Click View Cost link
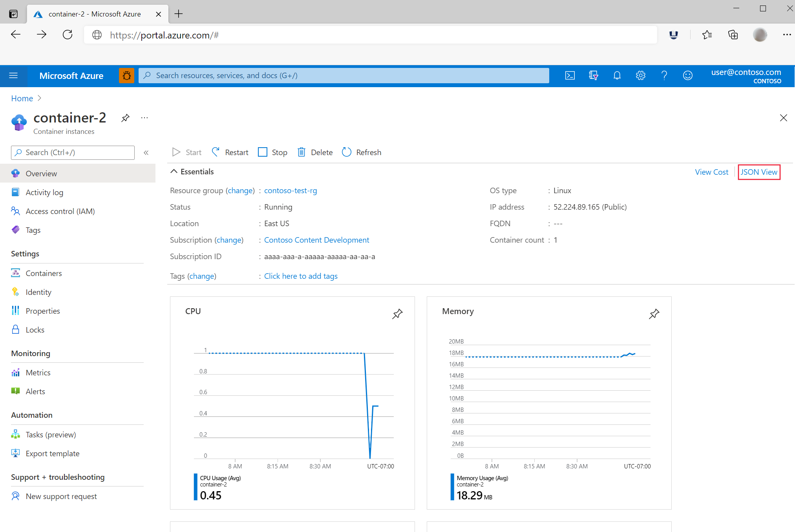Viewport: 795px width, 532px height. pos(711,172)
